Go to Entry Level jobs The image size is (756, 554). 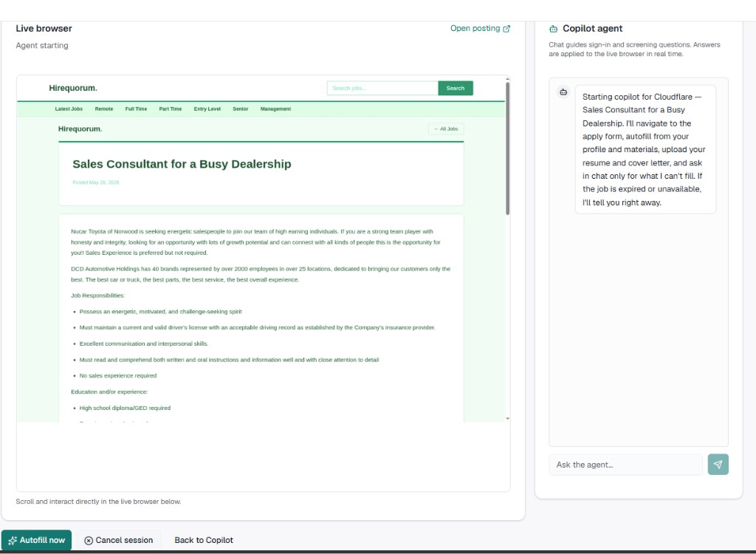pos(207,109)
